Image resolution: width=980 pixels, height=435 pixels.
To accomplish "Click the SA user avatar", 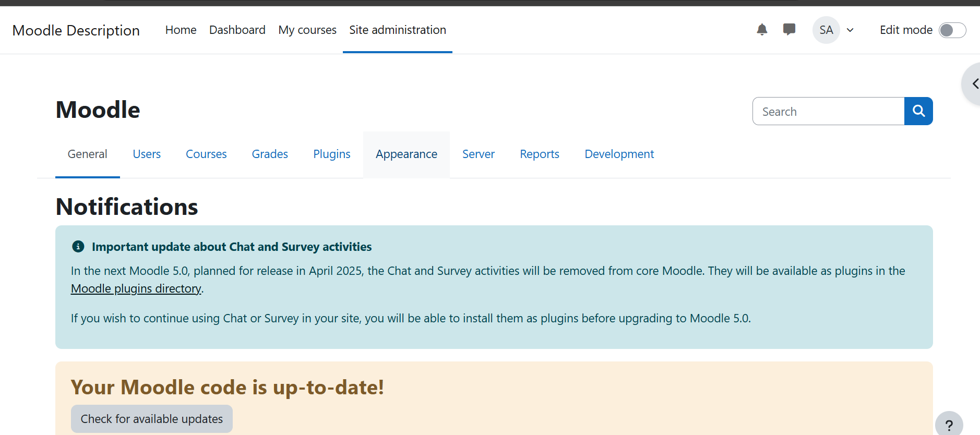I will coord(826,30).
